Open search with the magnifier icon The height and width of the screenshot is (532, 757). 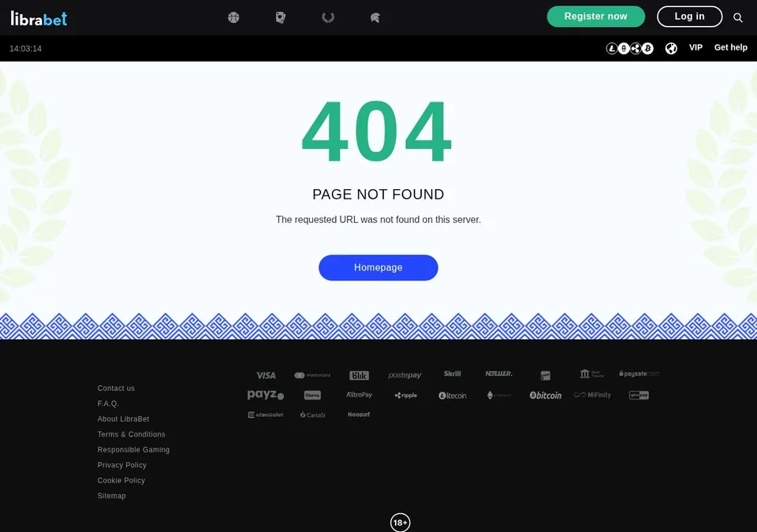pyautogui.click(x=738, y=18)
